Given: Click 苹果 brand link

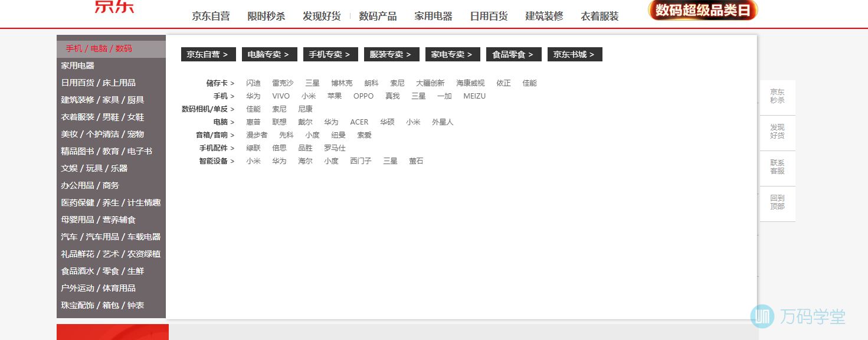Looking at the screenshot, I should 335,96.
